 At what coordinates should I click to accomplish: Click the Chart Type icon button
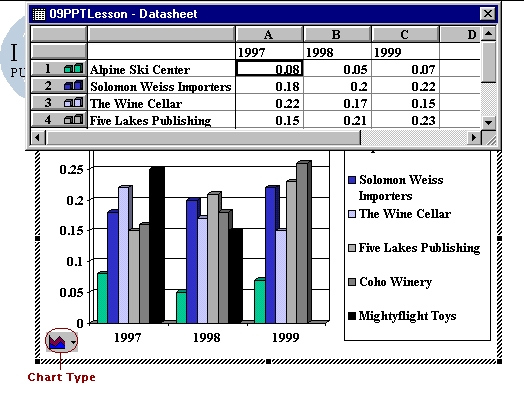[x=57, y=342]
